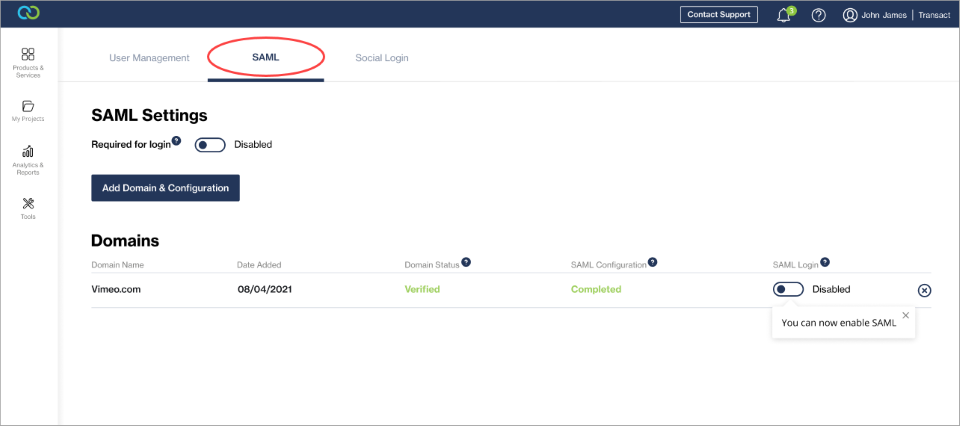Click info icon next to SAML Login
This screenshot has height=426, width=960.
click(x=825, y=262)
